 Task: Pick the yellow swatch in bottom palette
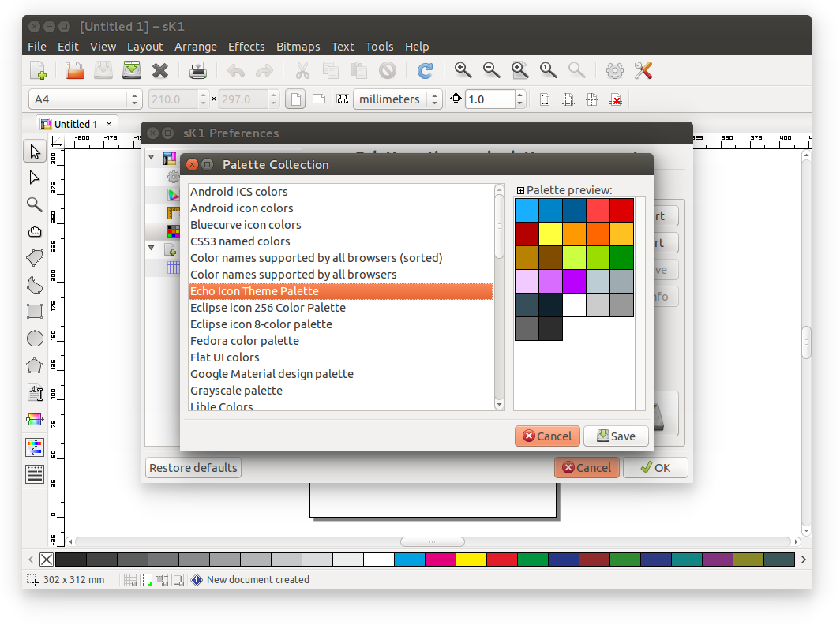coord(471,560)
